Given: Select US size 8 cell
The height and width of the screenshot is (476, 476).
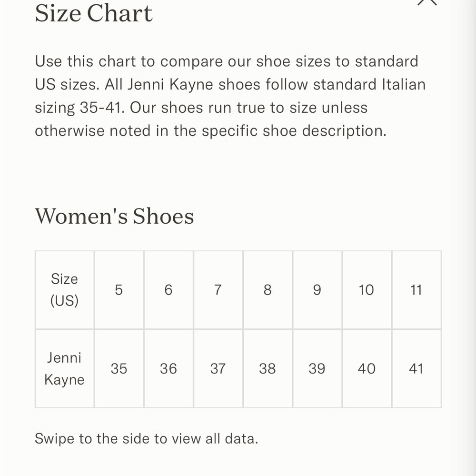Looking at the screenshot, I should (268, 290).
